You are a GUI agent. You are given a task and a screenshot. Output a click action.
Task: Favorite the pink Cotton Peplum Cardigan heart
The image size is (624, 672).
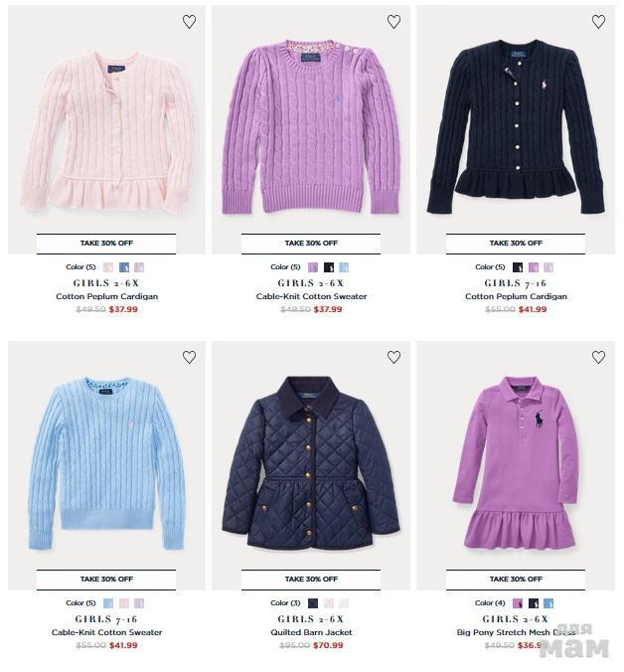(189, 22)
